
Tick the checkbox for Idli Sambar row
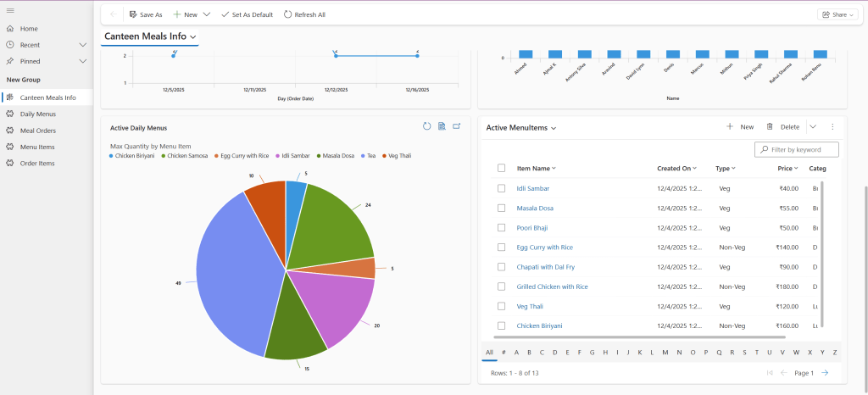502,188
